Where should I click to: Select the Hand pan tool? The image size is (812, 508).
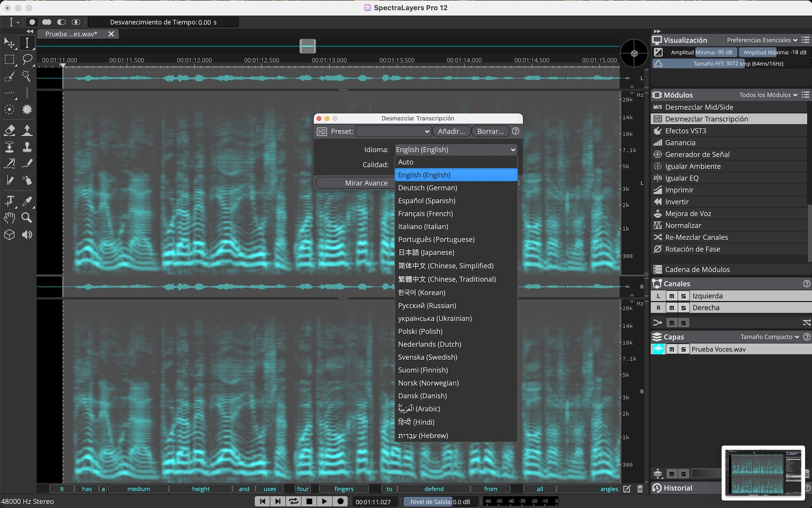click(x=9, y=218)
